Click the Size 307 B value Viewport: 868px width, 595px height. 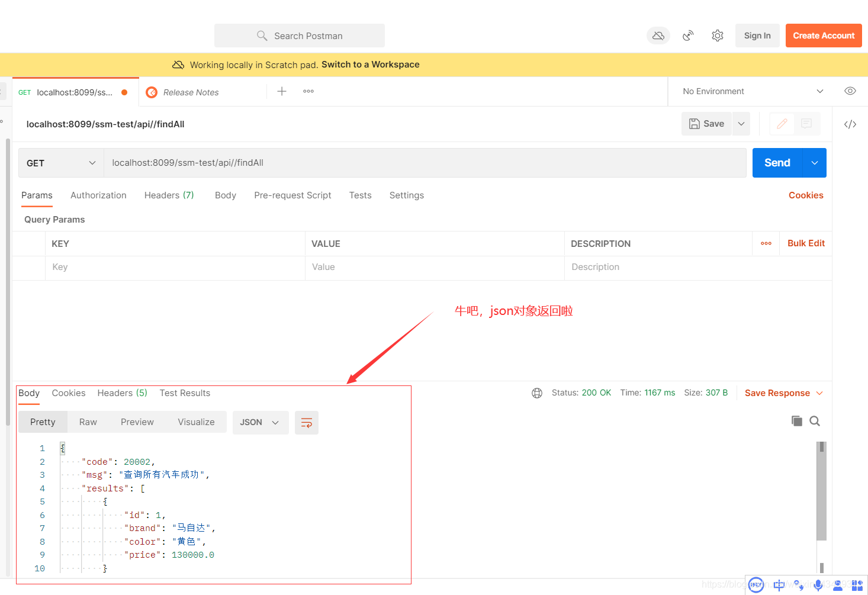(x=716, y=393)
